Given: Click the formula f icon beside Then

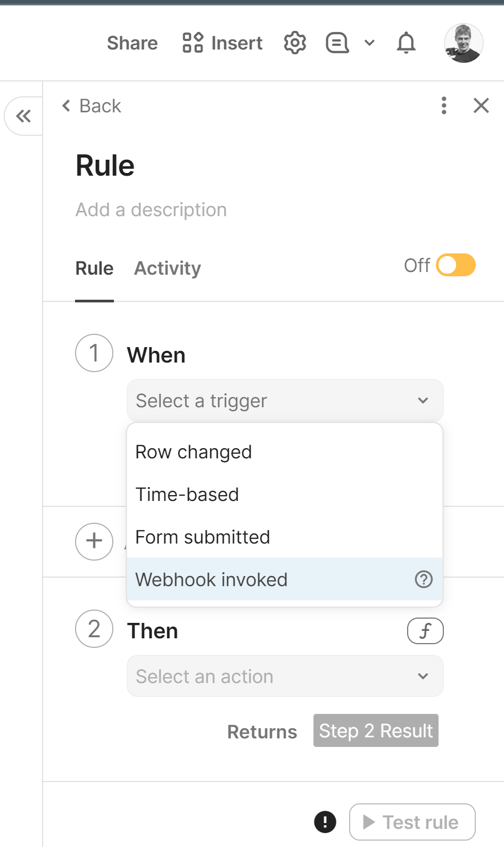Looking at the screenshot, I should (x=425, y=631).
